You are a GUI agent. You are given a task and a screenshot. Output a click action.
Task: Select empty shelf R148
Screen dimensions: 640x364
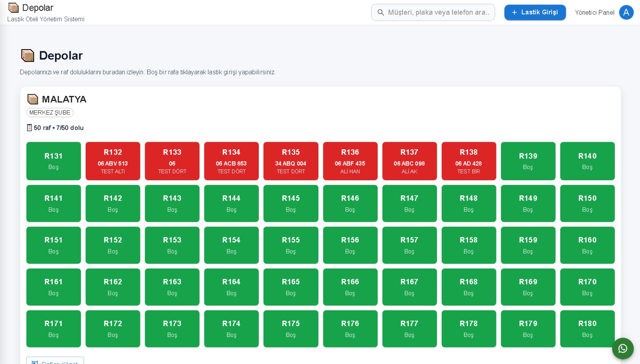click(469, 203)
